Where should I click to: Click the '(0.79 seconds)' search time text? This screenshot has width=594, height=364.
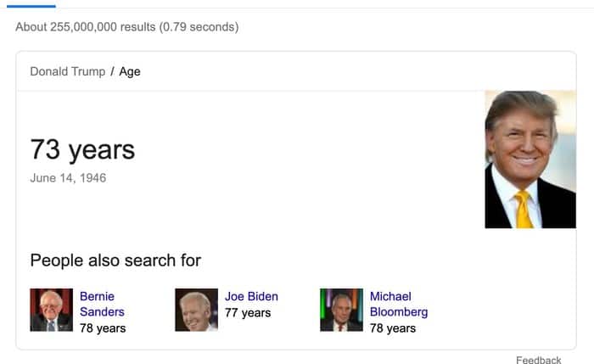pos(199,27)
